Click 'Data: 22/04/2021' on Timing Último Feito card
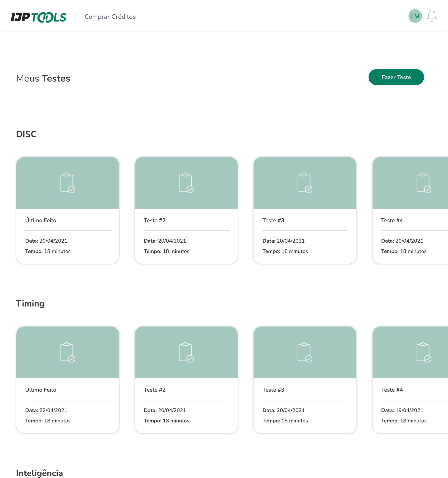The image size is (448, 478). coord(46,410)
